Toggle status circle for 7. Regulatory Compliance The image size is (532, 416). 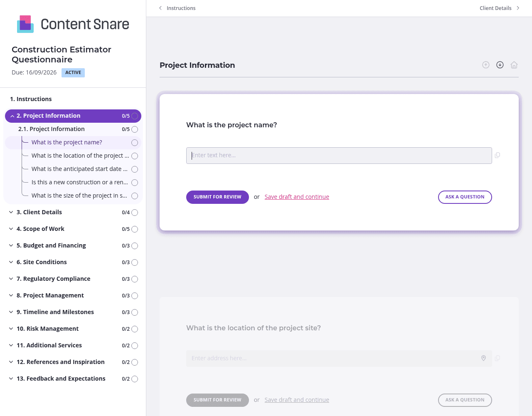point(135,279)
